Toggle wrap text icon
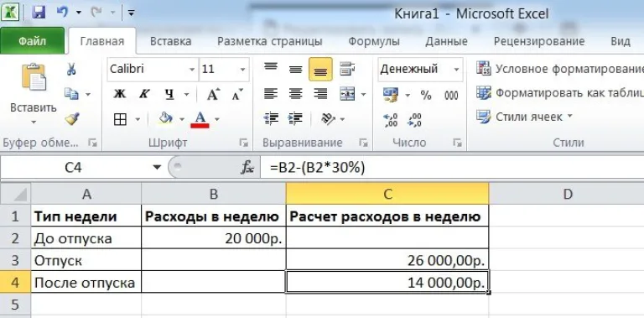The image size is (644, 318). tap(347, 69)
